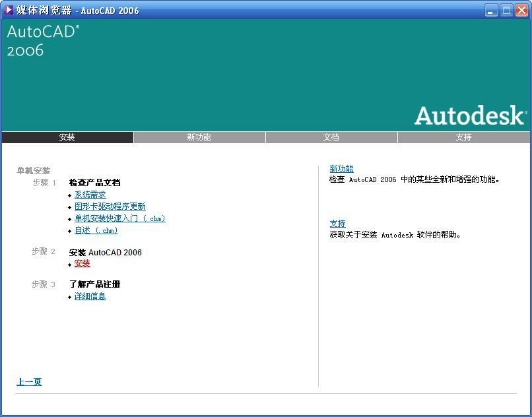Click the 步骤 2 label

[43, 251]
